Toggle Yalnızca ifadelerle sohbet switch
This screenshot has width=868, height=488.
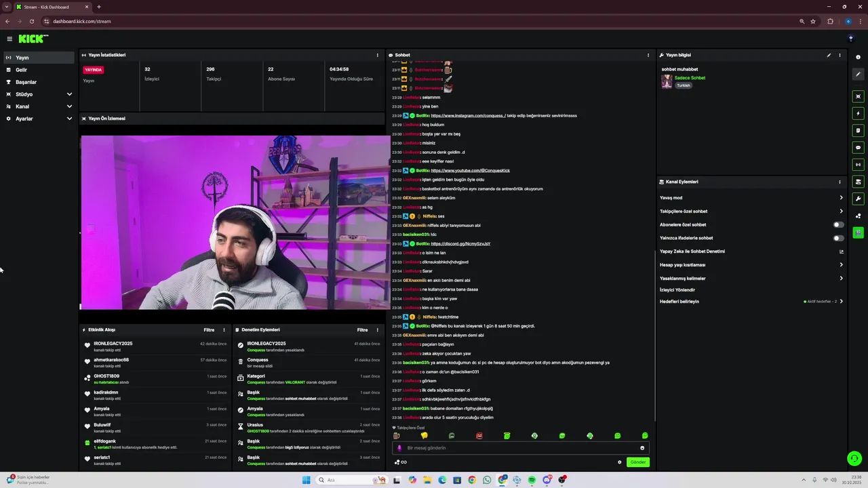pyautogui.click(x=839, y=238)
